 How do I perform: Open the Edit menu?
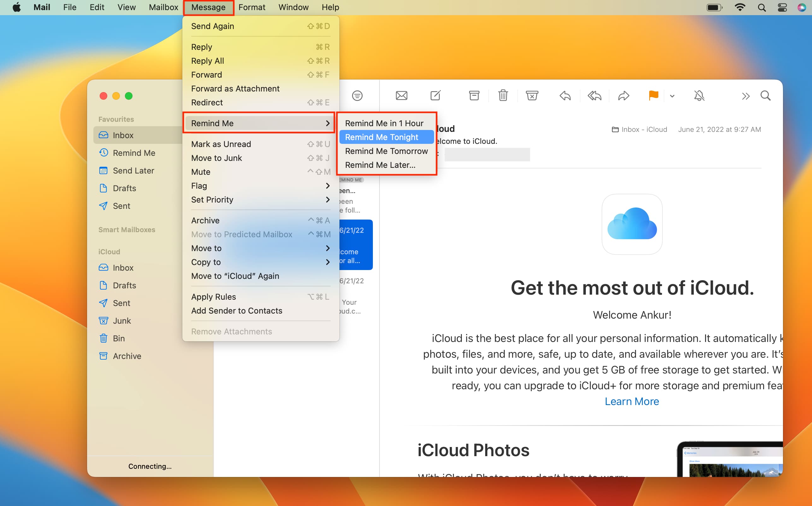(x=97, y=7)
